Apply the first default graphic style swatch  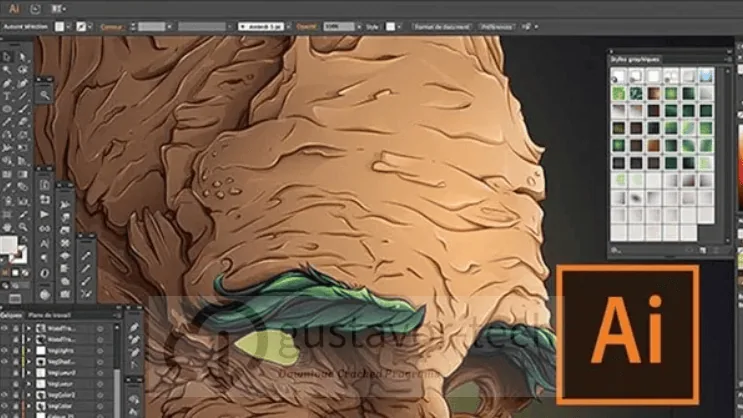[618, 76]
